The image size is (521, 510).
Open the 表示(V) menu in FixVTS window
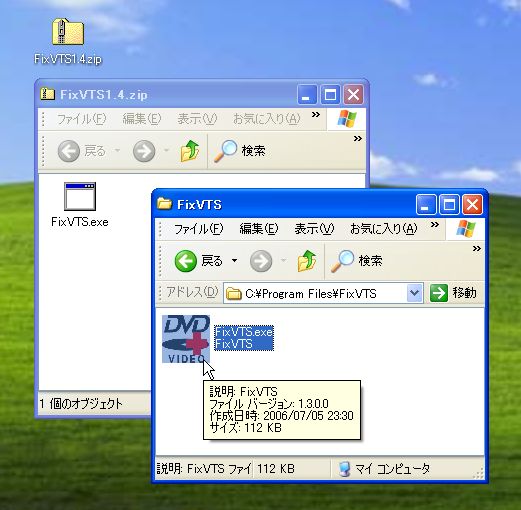coord(314,229)
